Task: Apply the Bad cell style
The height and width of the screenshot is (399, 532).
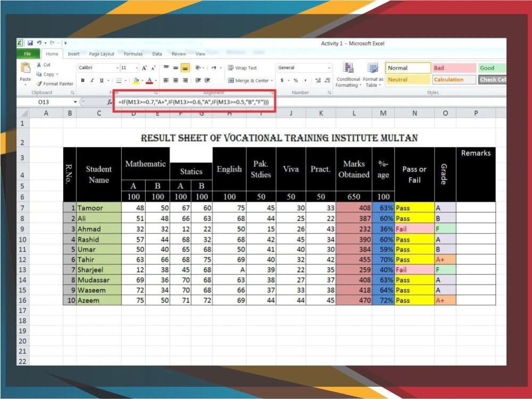Action: [x=454, y=68]
